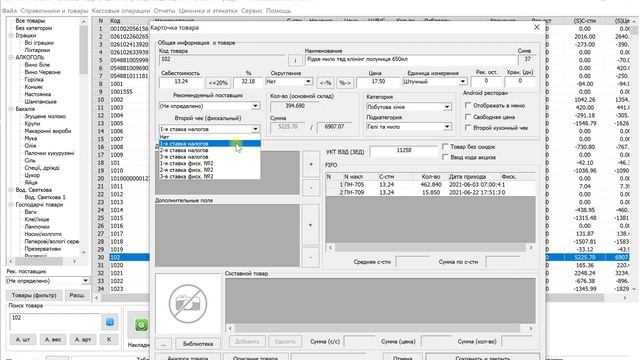This screenshot has height=360, width=640.
Task: Click the 'i' info button next to Код товара
Action: point(295,60)
